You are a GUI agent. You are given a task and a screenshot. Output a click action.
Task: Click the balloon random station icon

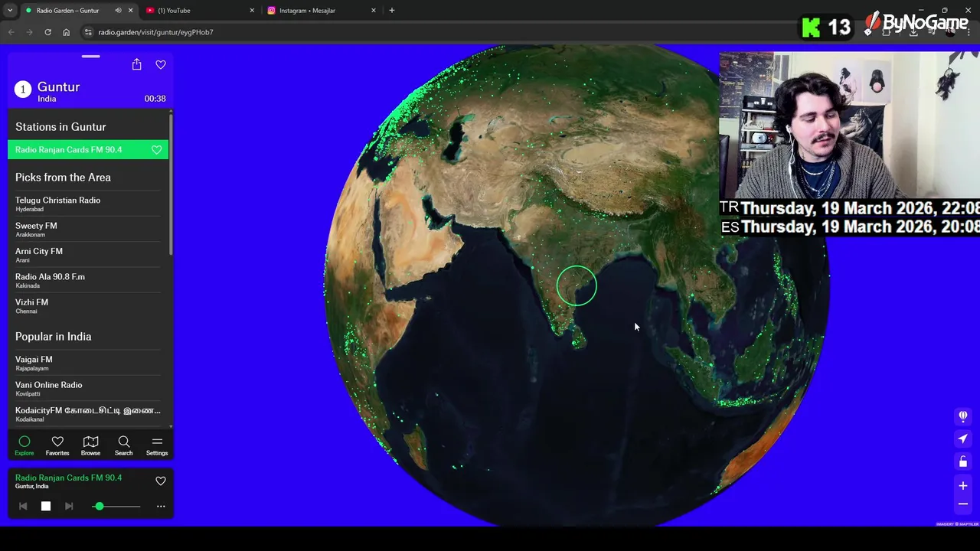[x=963, y=416]
